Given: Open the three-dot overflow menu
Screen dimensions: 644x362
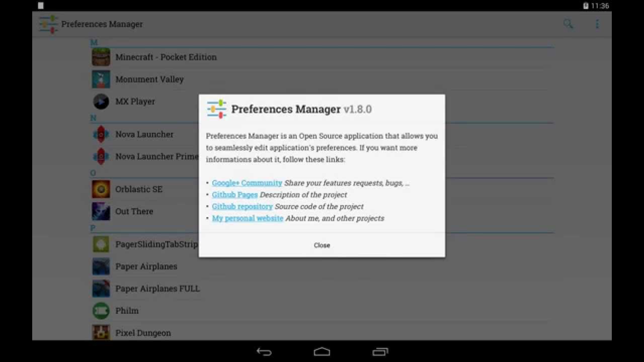Looking at the screenshot, I should tap(597, 24).
